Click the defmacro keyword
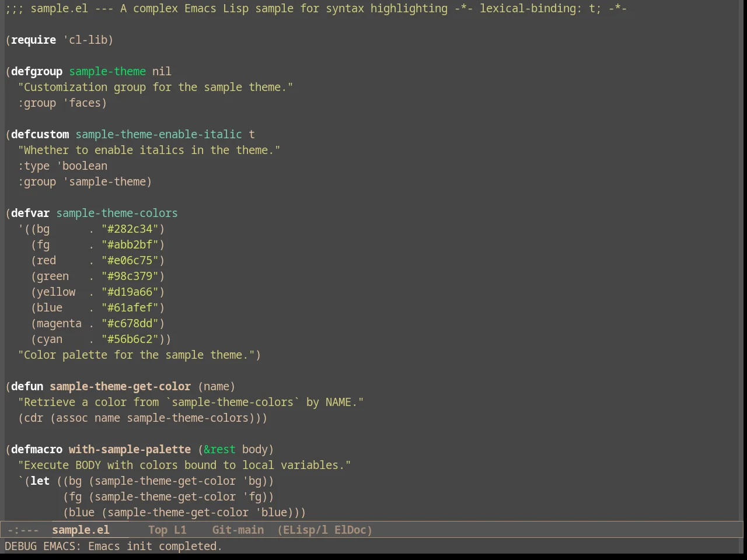 pos(37,449)
